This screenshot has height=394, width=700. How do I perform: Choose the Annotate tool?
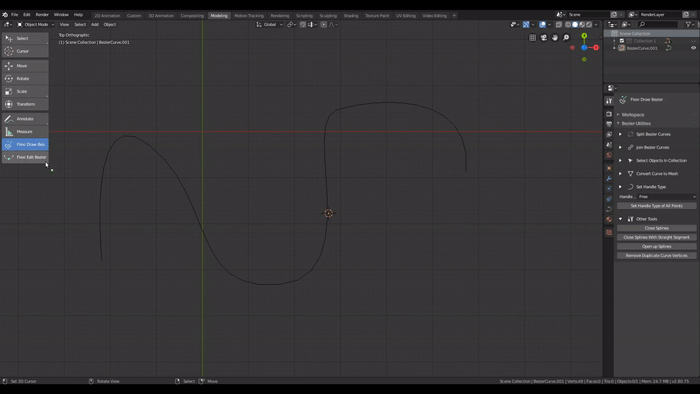(25, 119)
